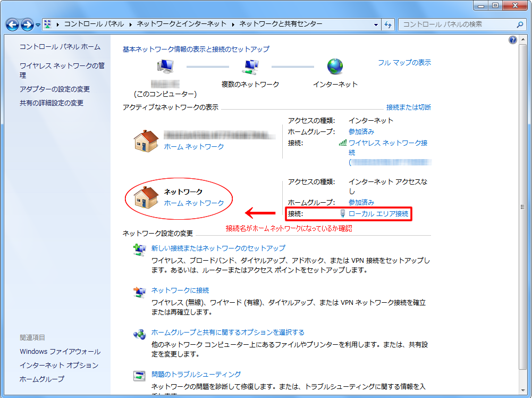The width and height of the screenshot is (532, 398).
Task: Click the フル マップの表示 link
Action: [404, 63]
